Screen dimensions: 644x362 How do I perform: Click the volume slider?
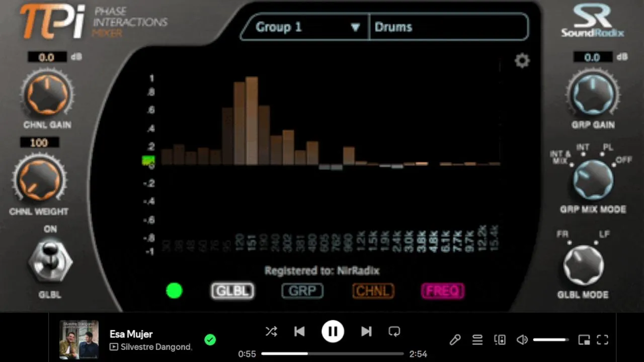point(551,340)
